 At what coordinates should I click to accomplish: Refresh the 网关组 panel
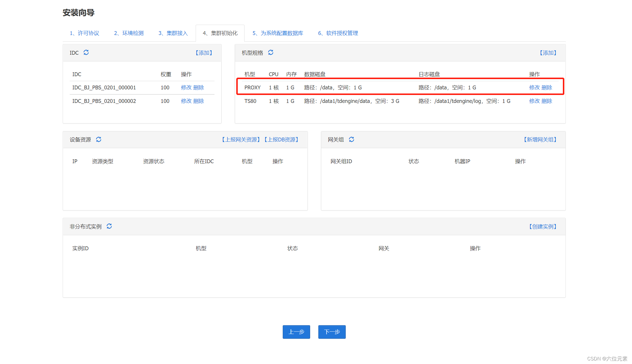(x=351, y=139)
